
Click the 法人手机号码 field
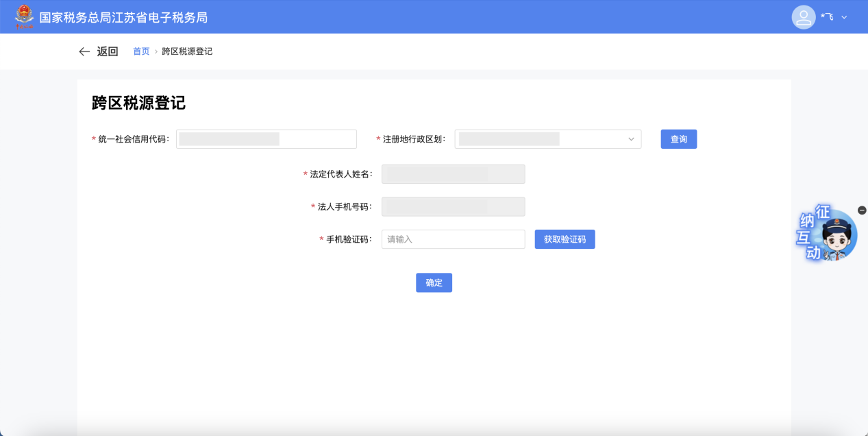(453, 206)
